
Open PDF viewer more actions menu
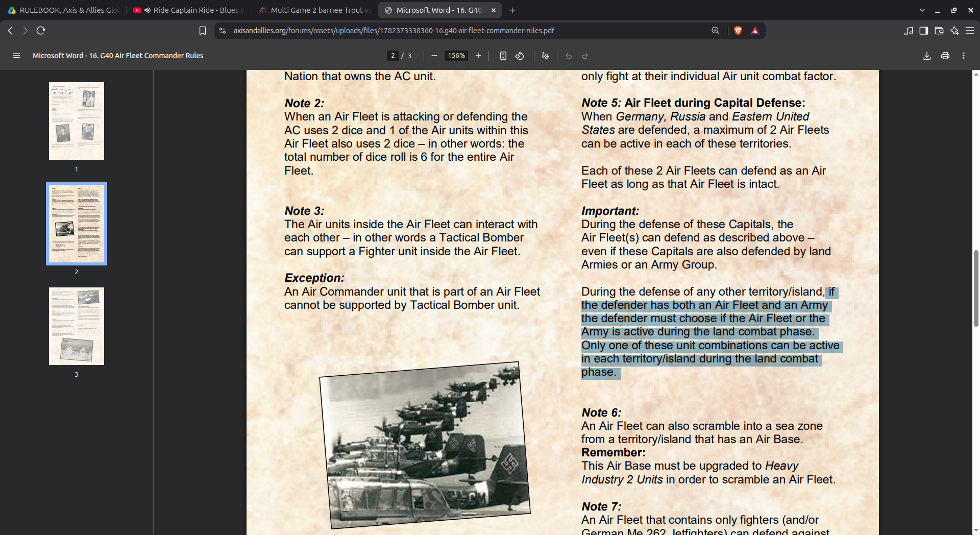[x=964, y=56]
